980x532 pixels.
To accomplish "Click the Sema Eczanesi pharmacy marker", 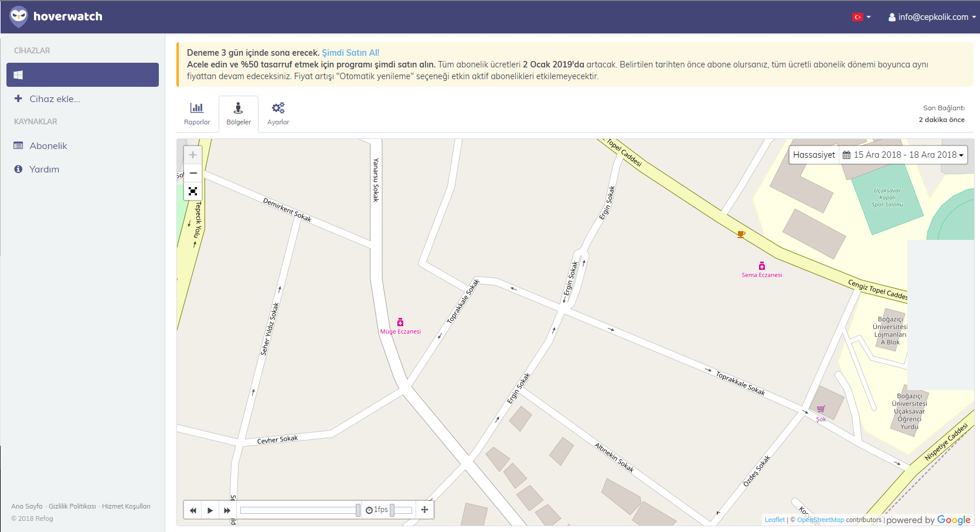I will pyautogui.click(x=762, y=266).
